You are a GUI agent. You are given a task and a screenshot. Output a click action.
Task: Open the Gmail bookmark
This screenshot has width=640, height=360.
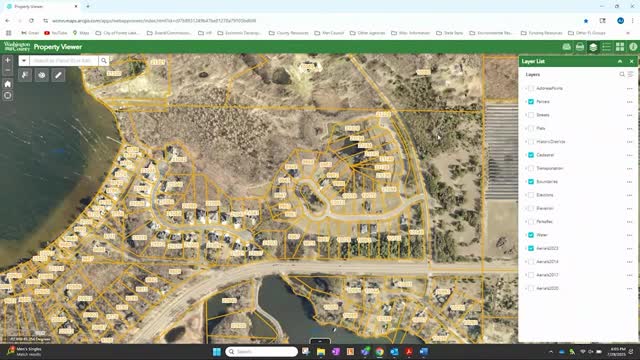(x=30, y=33)
